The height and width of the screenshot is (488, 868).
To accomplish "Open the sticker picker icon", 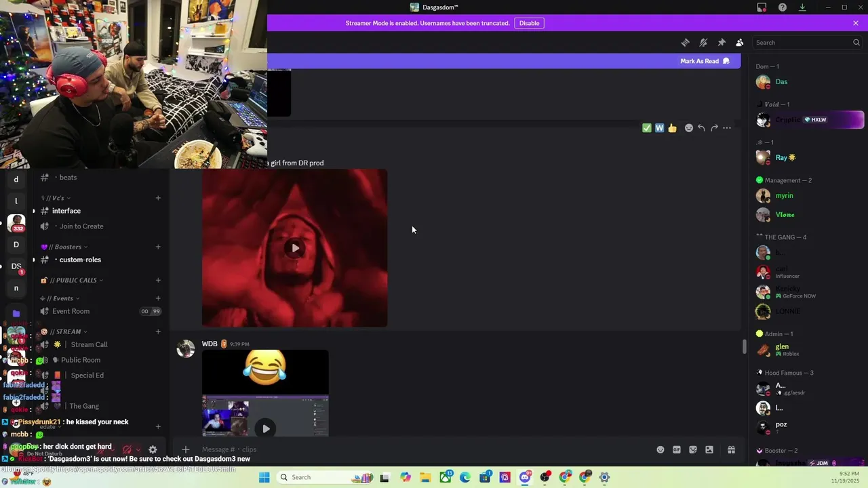I will [693, 449].
